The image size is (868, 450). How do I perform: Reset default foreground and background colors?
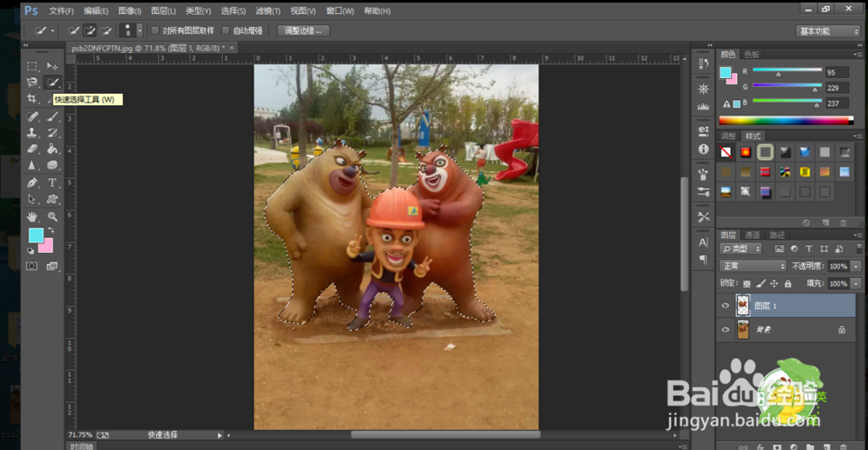[31, 251]
